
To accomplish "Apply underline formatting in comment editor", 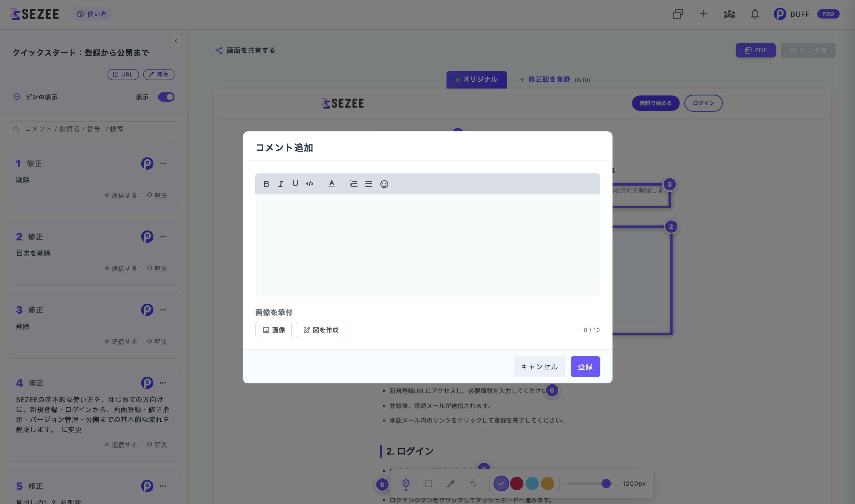I will (x=295, y=184).
